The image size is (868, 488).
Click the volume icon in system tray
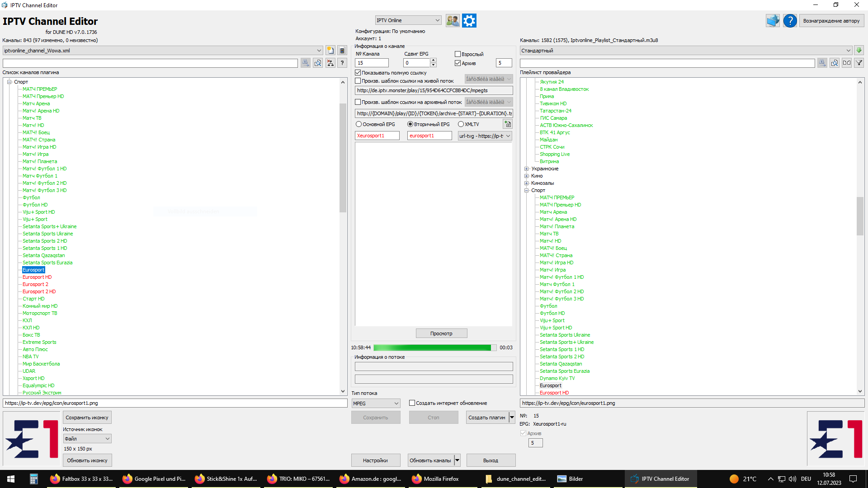click(x=793, y=479)
